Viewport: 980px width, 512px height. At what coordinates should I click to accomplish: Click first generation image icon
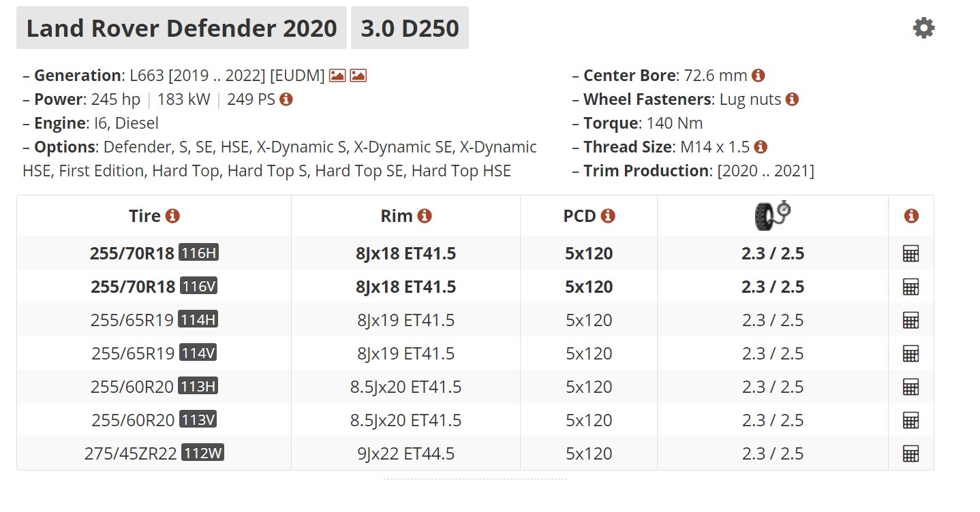[x=337, y=76]
